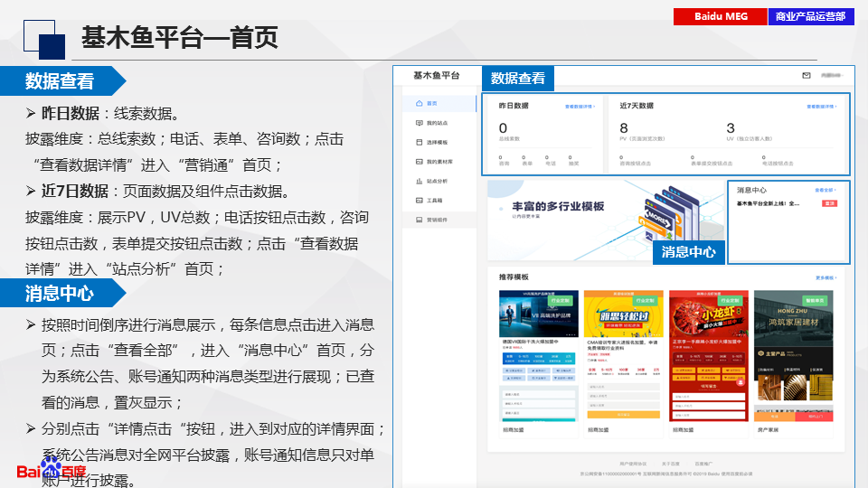Click the 近7天数据 card heading
The width and height of the screenshot is (868, 488).
click(637, 106)
